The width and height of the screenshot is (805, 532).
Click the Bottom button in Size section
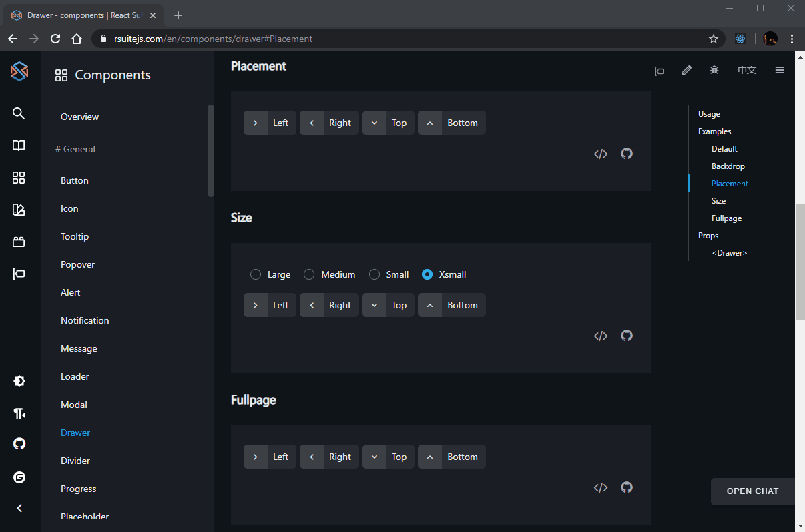[x=452, y=305]
